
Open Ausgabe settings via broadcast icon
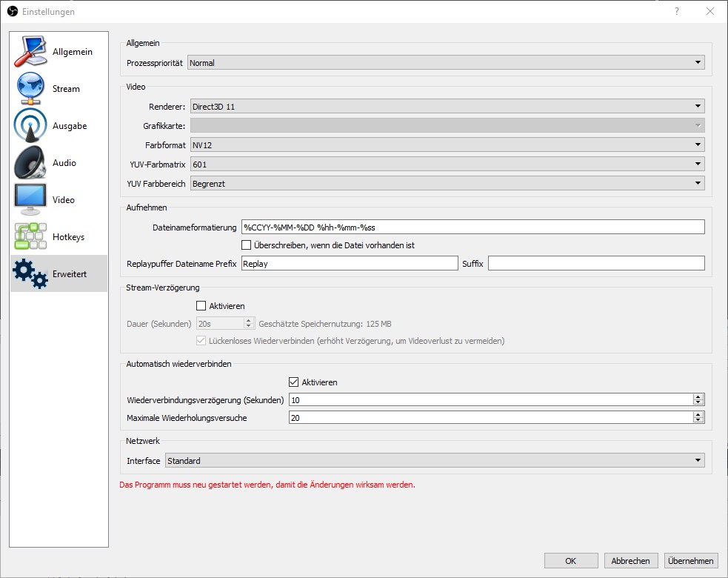(30, 126)
